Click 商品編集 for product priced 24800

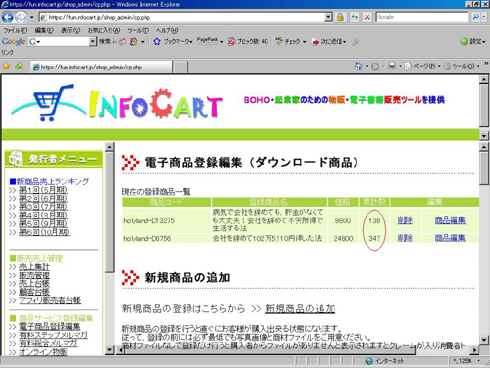(450, 238)
